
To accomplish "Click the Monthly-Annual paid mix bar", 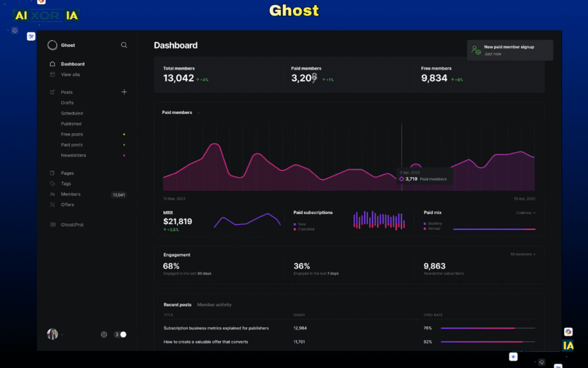I will click(494, 229).
